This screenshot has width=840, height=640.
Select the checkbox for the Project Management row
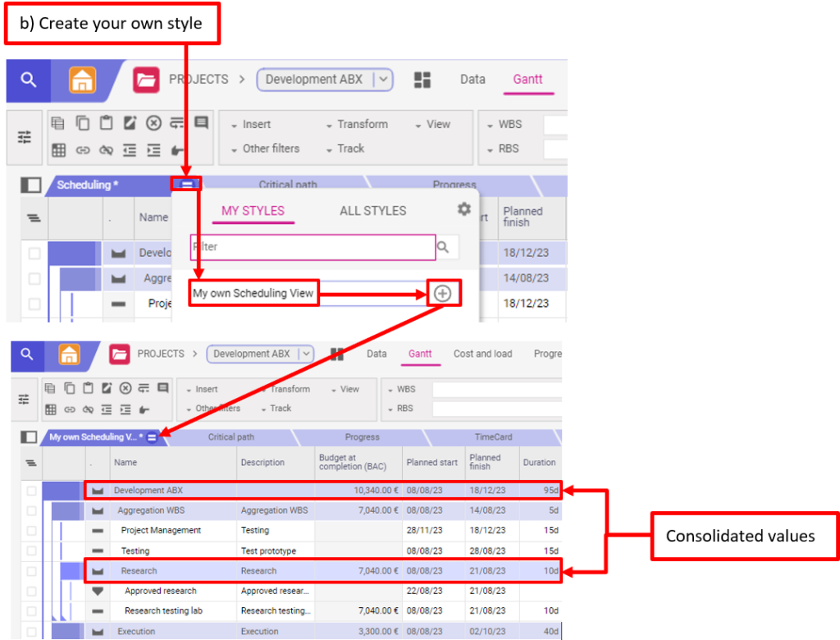tap(32, 531)
